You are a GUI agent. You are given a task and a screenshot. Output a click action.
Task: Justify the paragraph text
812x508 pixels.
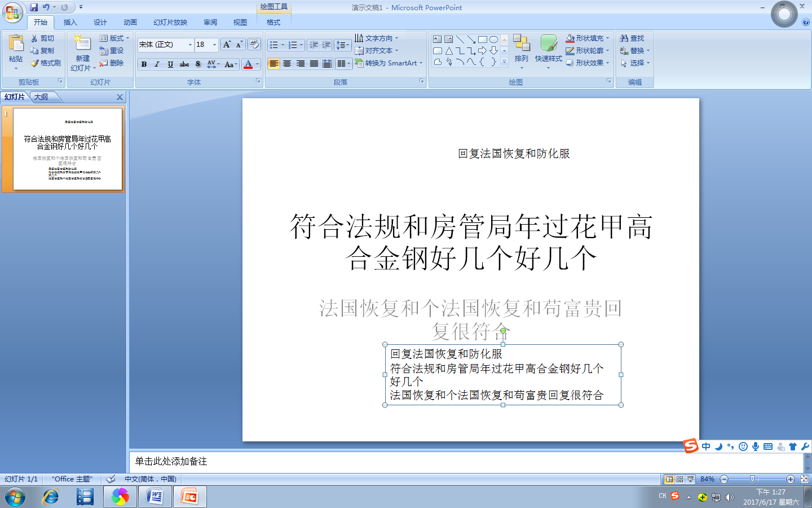(314, 64)
